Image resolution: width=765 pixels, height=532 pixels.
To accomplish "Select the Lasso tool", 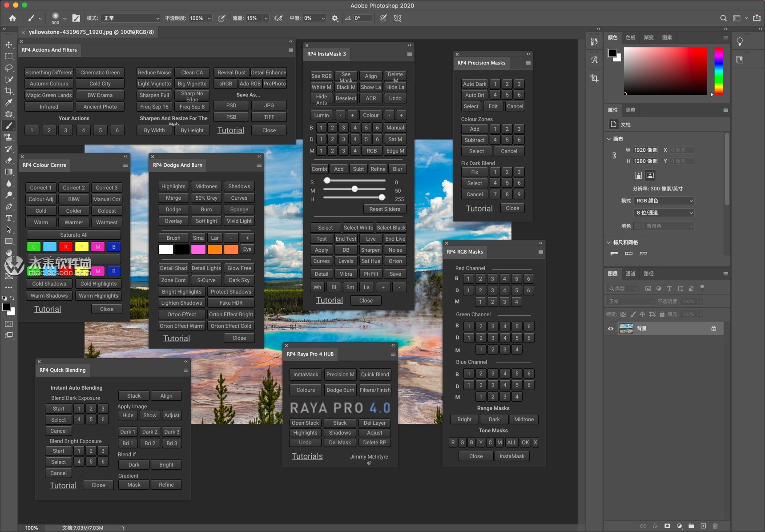I will [9, 68].
